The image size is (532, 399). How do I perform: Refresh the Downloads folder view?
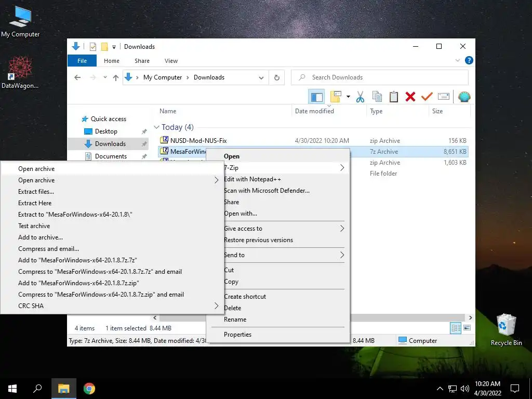point(277,78)
